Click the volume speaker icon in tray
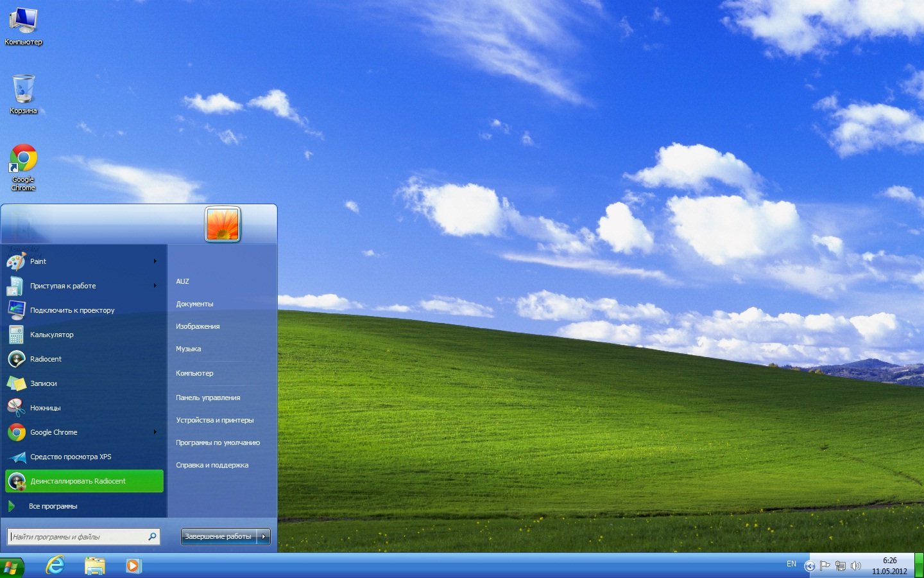Image resolution: width=924 pixels, height=578 pixels. [856, 566]
